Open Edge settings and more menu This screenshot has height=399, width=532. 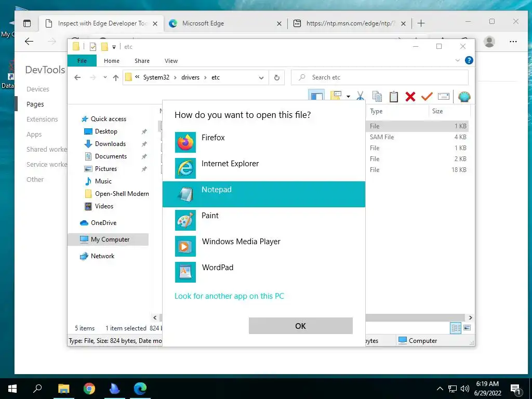(x=513, y=42)
